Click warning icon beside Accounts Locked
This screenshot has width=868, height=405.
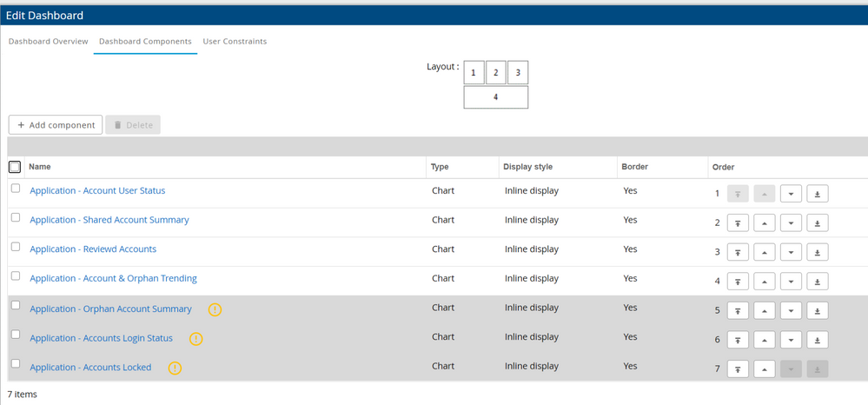[x=175, y=368]
